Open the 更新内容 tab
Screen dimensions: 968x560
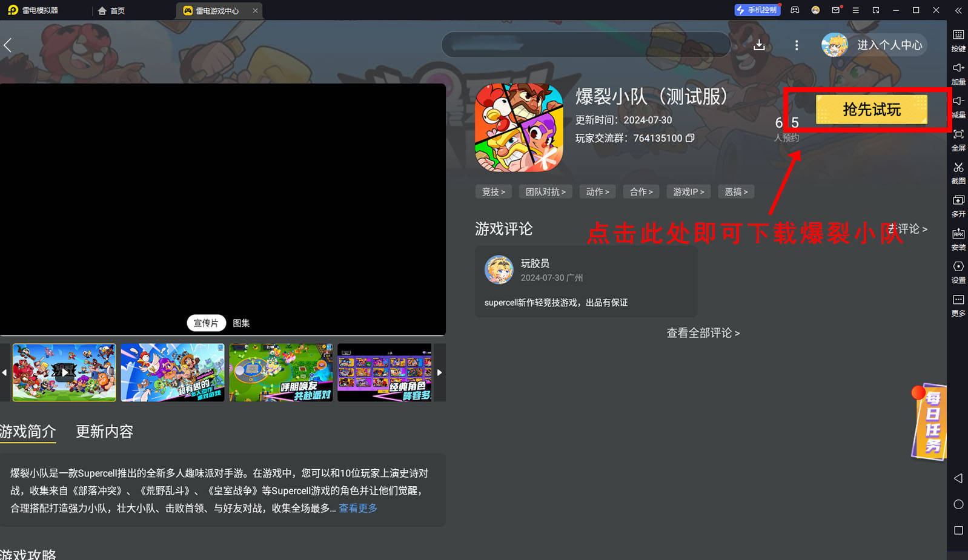[104, 432]
